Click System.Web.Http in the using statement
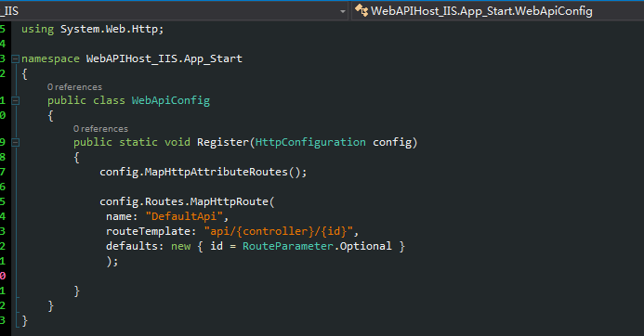The height and width of the screenshot is (336, 644). [109, 29]
